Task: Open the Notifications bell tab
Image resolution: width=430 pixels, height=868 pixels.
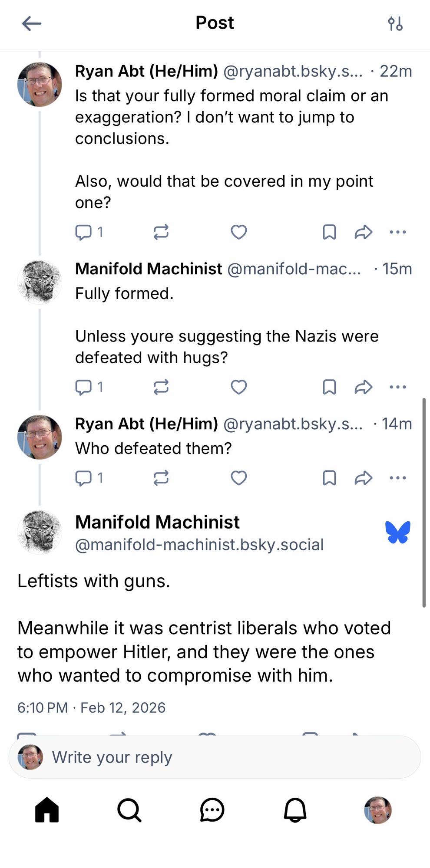Action: 295,810
